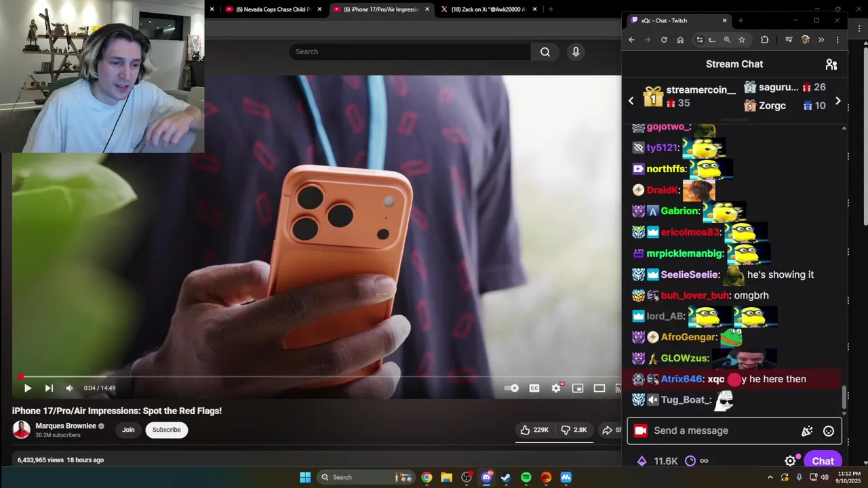This screenshot has width=868, height=488.
Task: Click the Subscribe button
Action: click(x=166, y=430)
